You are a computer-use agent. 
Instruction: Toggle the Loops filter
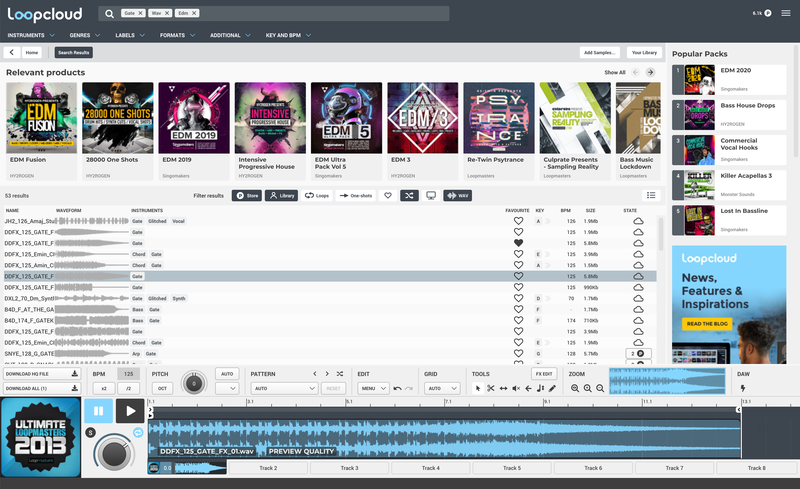(x=317, y=195)
